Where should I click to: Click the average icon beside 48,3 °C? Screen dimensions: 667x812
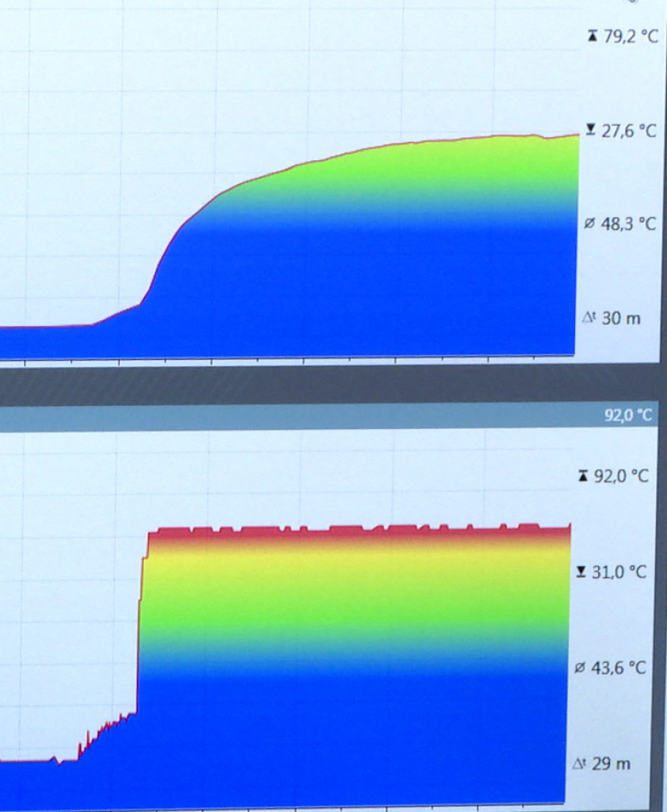click(x=589, y=224)
